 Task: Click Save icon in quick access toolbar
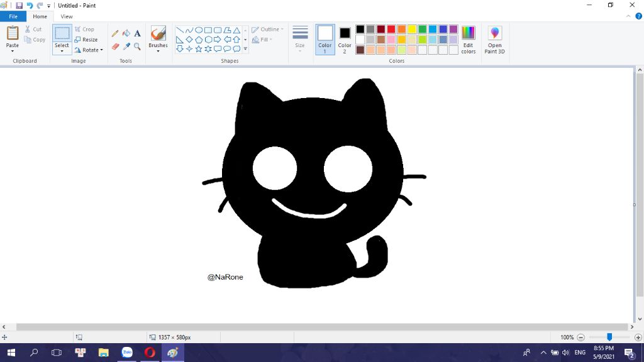pos(19,6)
